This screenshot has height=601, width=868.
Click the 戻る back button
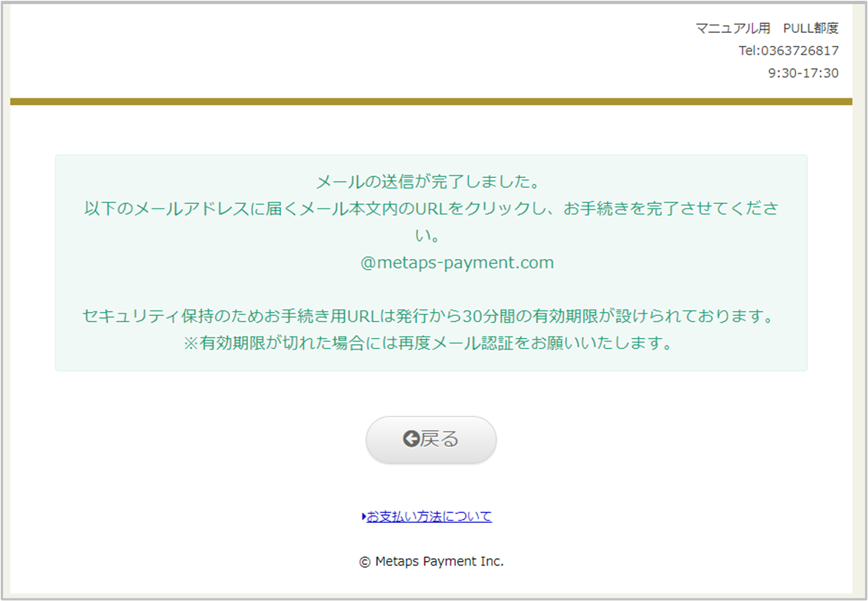(431, 439)
